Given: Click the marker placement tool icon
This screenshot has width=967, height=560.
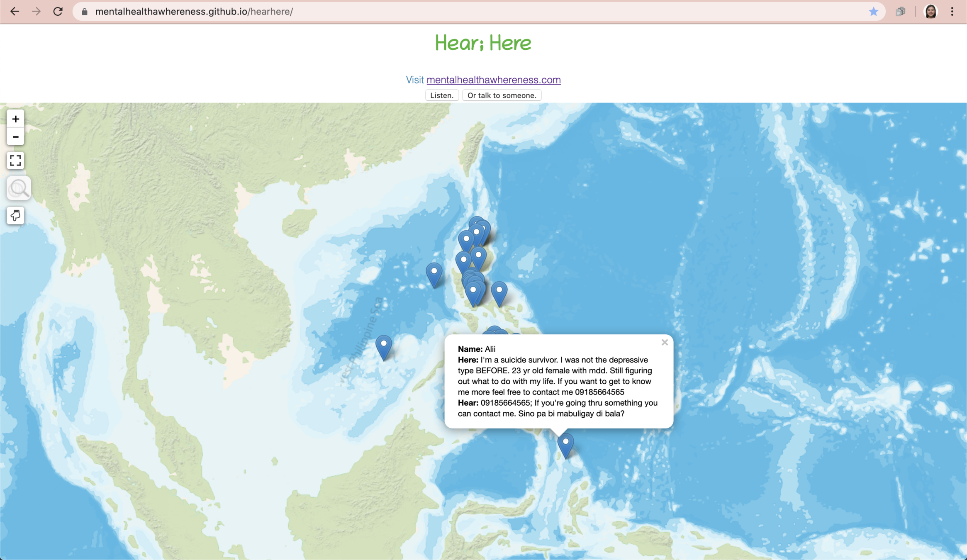Looking at the screenshot, I should [15, 216].
